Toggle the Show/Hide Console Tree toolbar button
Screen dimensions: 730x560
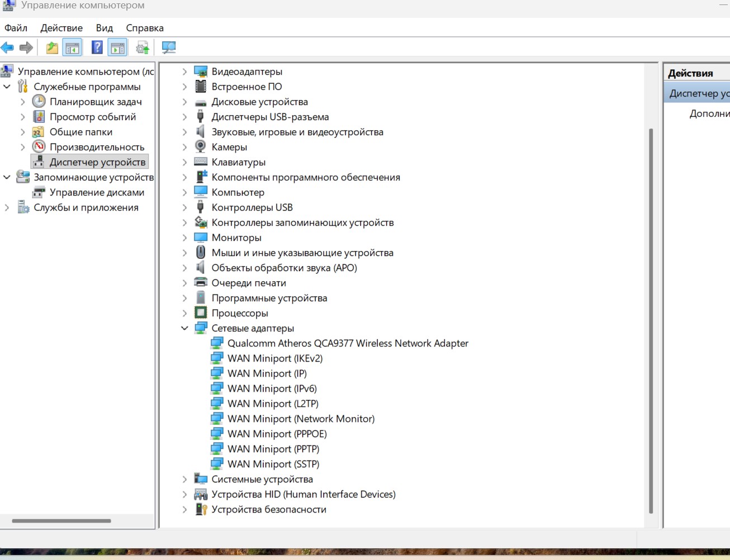[x=72, y=48]
